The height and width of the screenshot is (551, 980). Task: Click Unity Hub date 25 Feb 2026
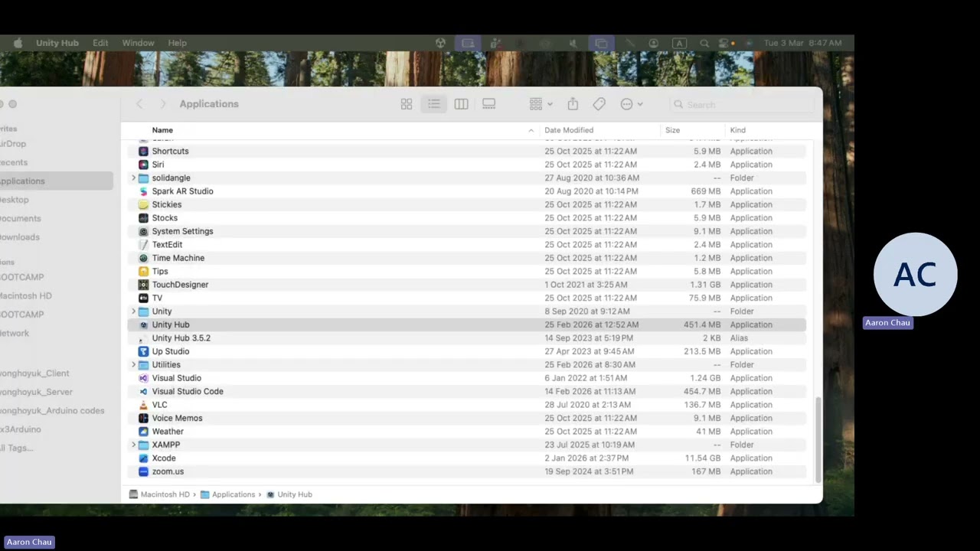pyautogui.click(x=592, y=324)
